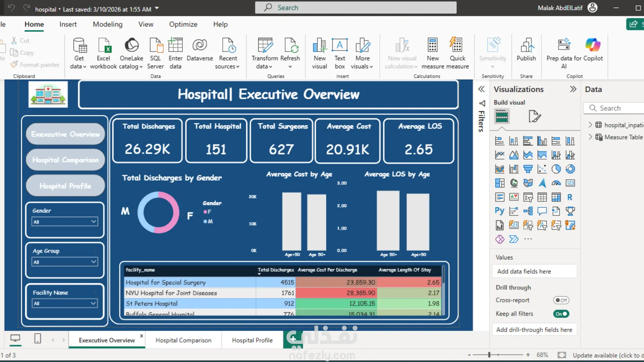Screen dimensions: 644x362
Task: Open the Modeling ribbon tab
Action: click(x=107, y=24)
